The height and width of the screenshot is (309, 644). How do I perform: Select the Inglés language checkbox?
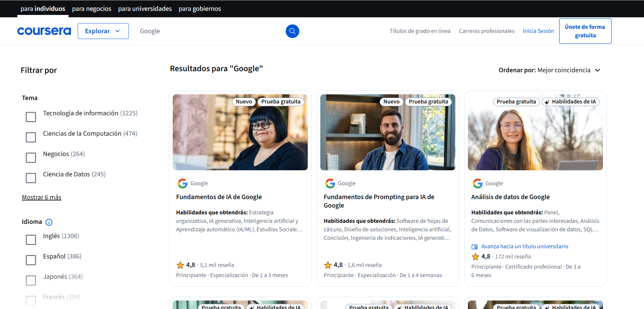(31, 240)
